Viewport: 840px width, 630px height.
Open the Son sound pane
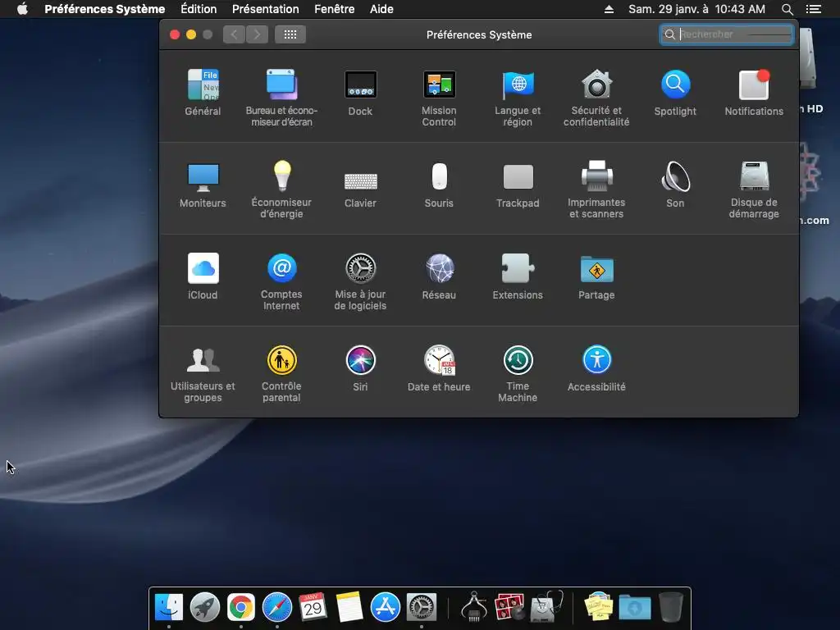(675, 185)
